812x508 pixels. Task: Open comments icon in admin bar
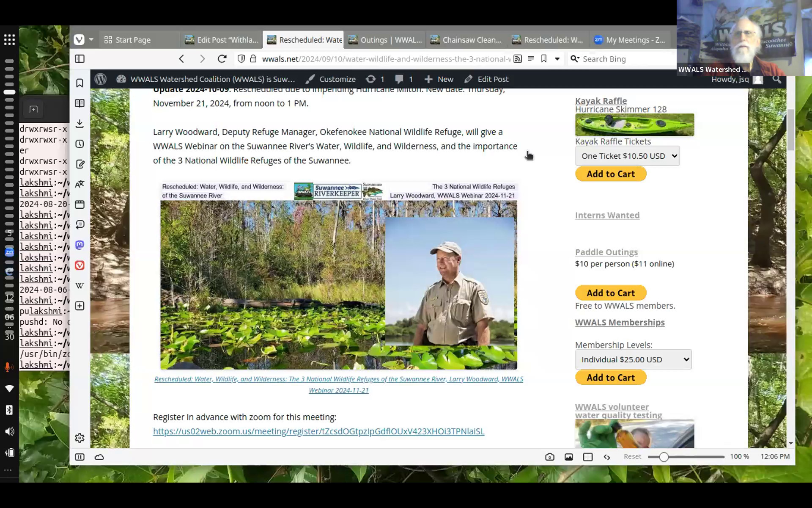(404, 79)
